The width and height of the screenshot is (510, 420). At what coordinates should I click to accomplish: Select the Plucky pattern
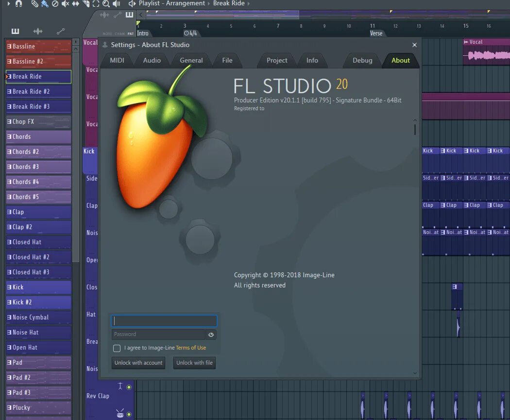click(x=39, y=408)
